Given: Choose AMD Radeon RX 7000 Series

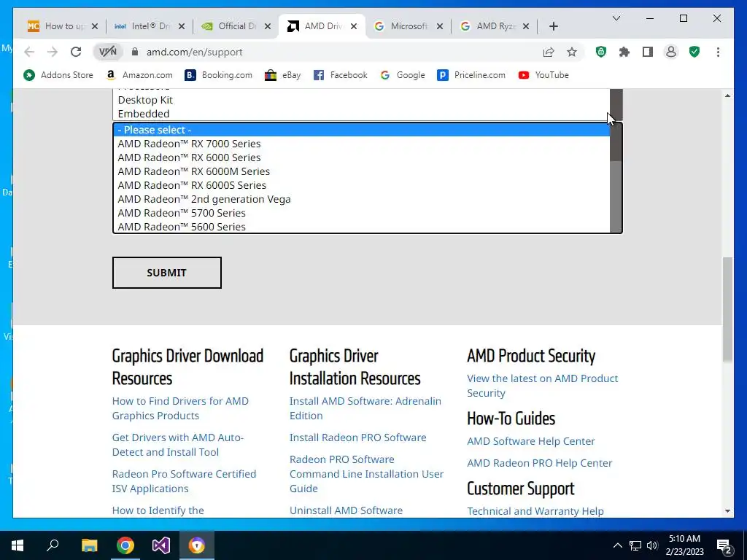Looking at the screenshot, I should 362,144.
